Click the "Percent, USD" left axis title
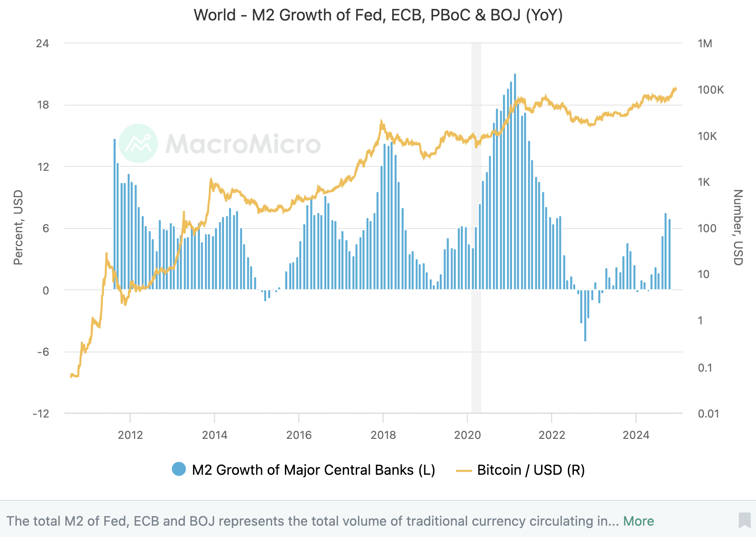The image size is (756, 537). coord(18,228)
